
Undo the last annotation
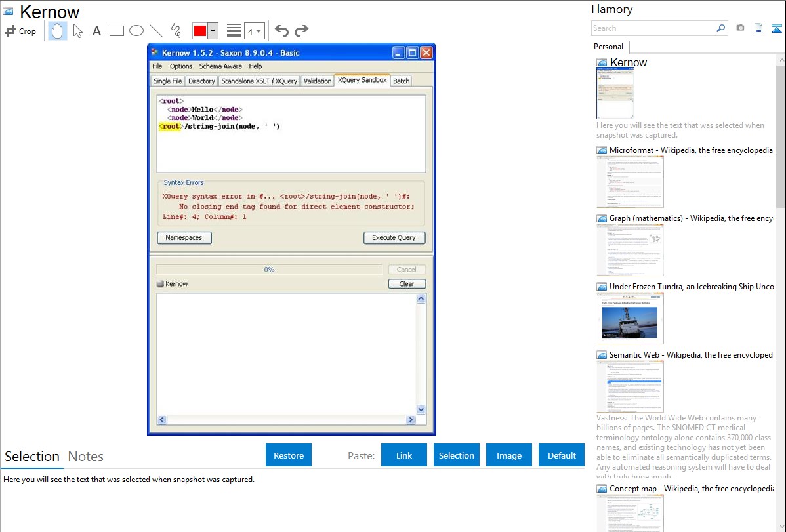coord(281,31)
